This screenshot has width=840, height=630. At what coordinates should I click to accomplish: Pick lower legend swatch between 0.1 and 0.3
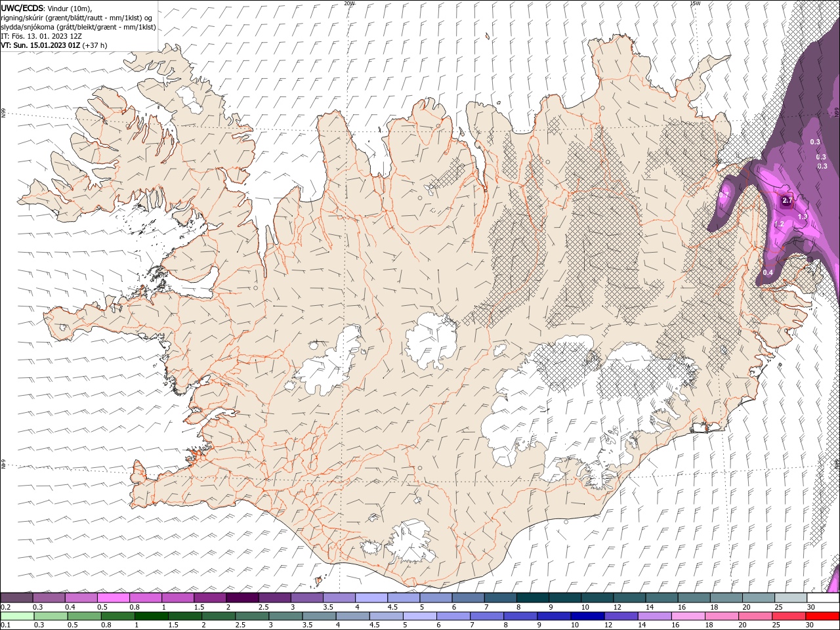pyautogui.click(x=17, y=616)
